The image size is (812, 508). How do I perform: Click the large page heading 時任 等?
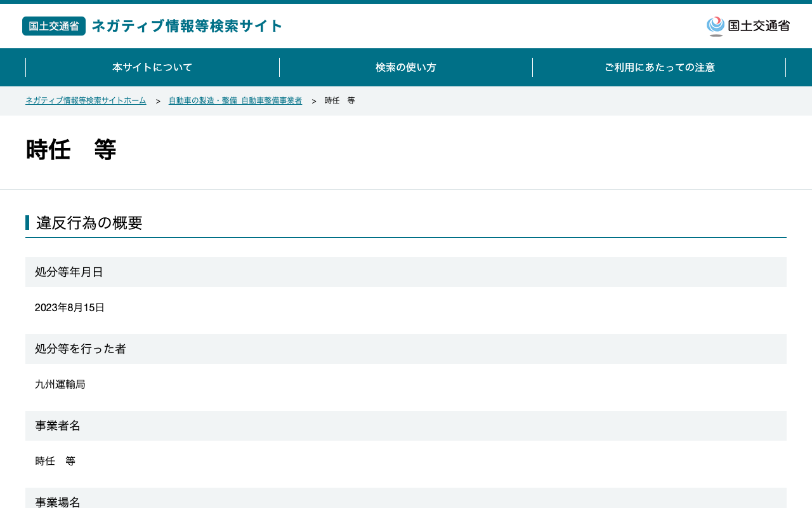tap(71, 150)
